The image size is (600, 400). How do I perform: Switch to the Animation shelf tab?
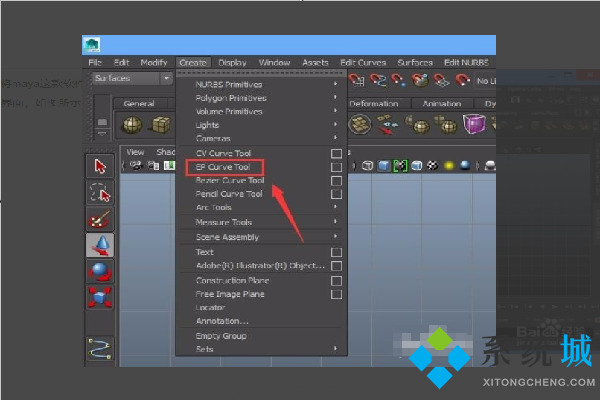(x=441, y=103)
